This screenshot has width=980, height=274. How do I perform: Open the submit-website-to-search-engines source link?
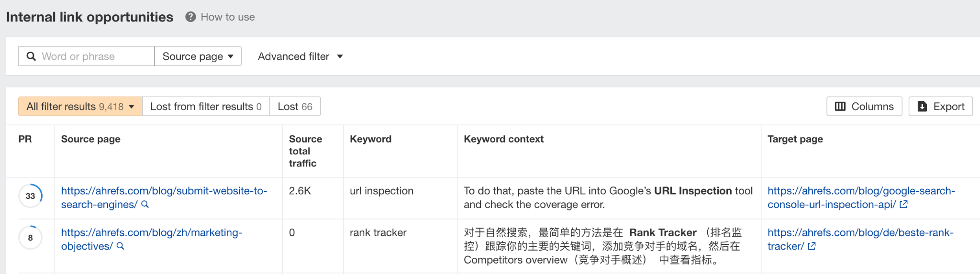[x=164, y=191]
